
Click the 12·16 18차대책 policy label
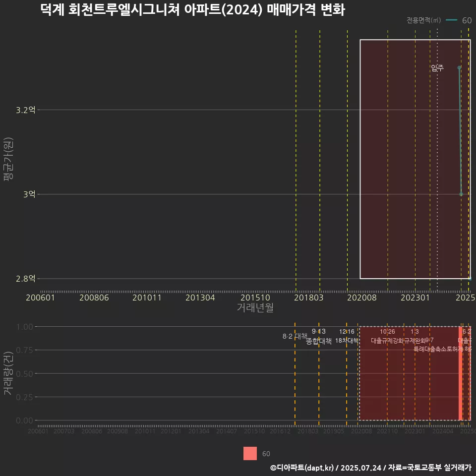point(347,336)
